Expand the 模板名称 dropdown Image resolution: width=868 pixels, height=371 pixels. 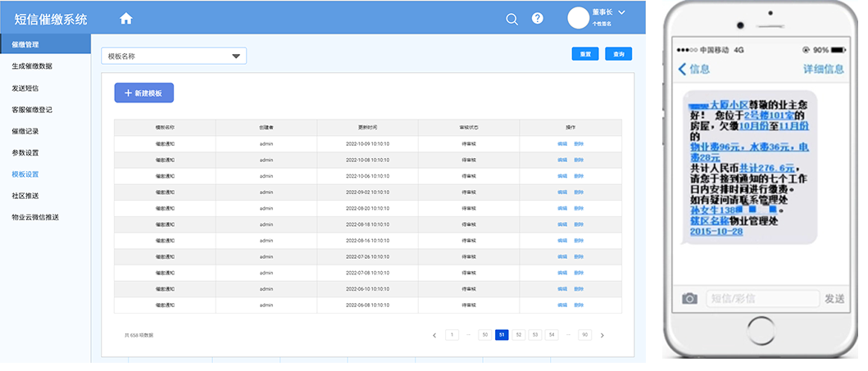[236, 57]
